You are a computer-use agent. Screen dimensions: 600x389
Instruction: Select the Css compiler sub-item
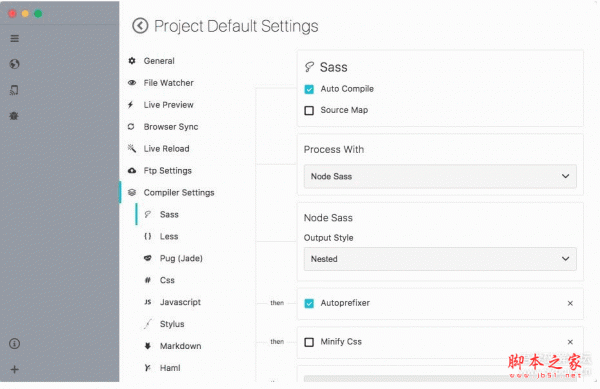point(167,280)
